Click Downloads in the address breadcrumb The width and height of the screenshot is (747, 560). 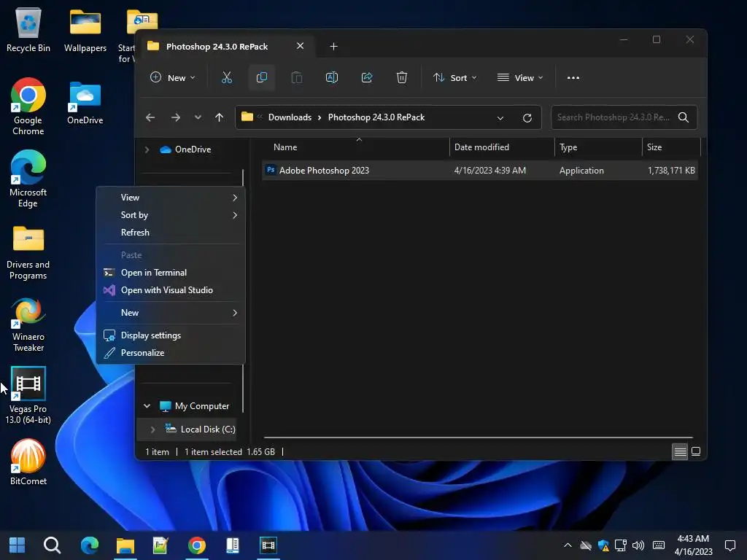290,117
